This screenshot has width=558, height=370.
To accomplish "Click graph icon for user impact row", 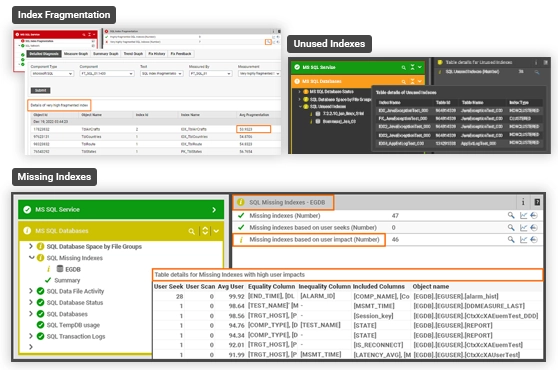I will [523, 239].
